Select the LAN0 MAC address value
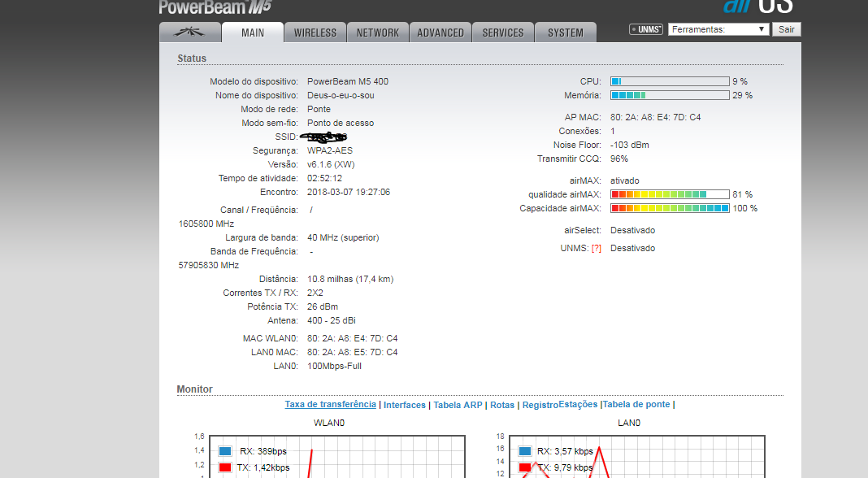The width and height of the screenshot is (868, 478). pyautogui.click(x=352, y=352)
